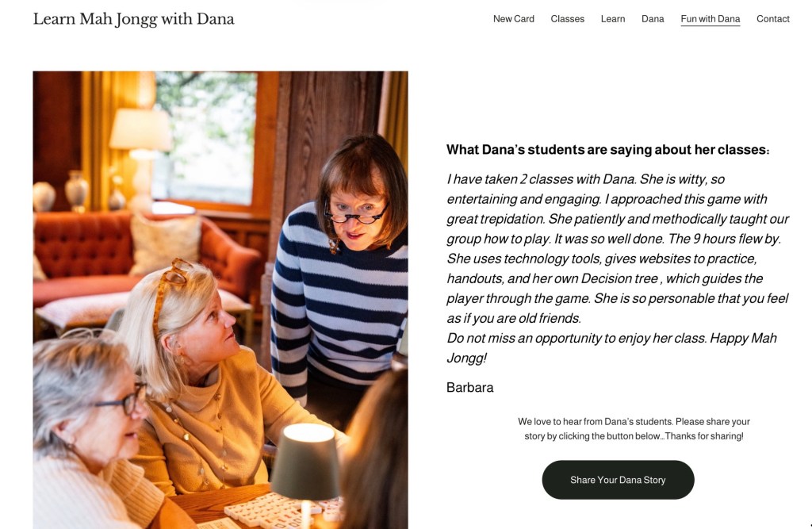Click the 'We love to hear' text
This screenshot has width=812, height=529.
point(634,428)
